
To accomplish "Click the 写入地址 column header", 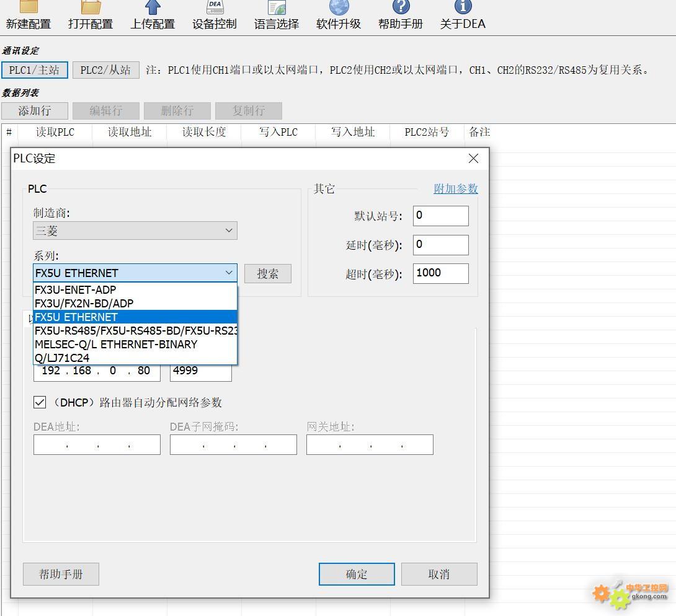I will pyautogui.click(x=353, y=132).
